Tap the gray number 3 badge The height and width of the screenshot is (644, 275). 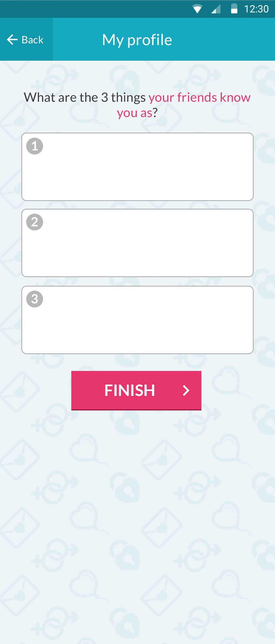[x=35, y=299]
